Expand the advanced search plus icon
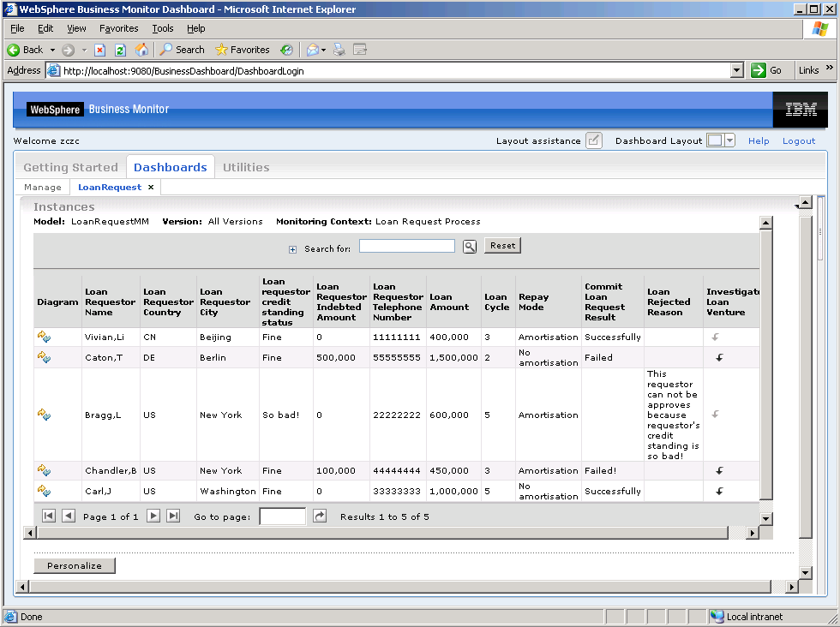 292,249
